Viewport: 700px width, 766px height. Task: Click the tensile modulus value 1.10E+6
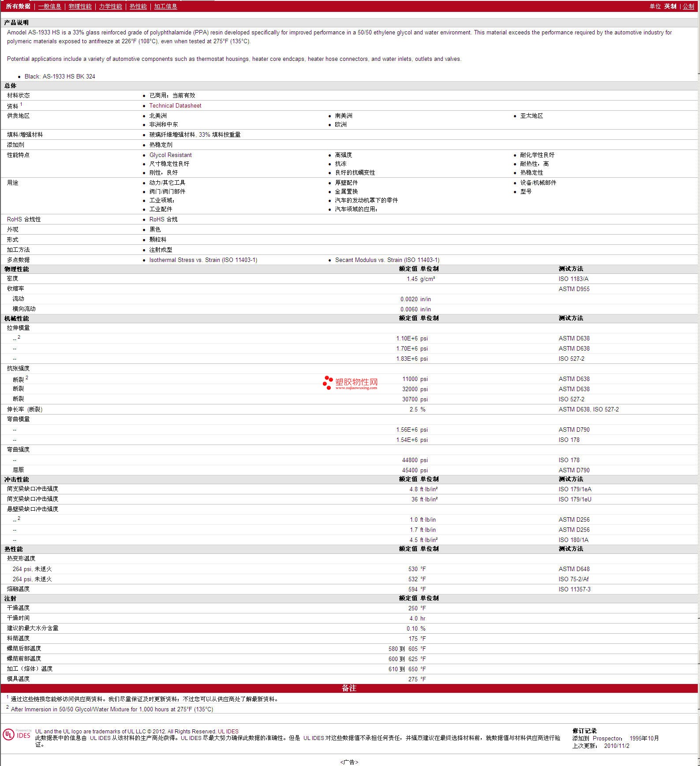(x=407, y=338)
